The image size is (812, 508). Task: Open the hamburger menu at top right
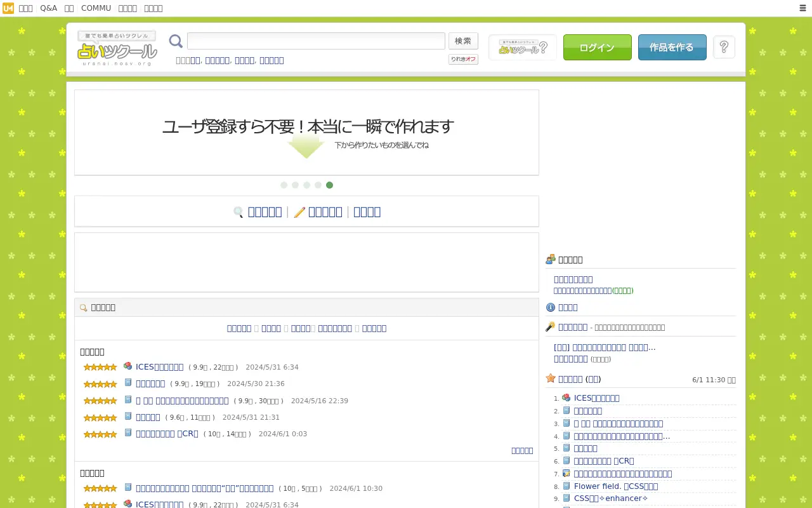click(802, 8)
